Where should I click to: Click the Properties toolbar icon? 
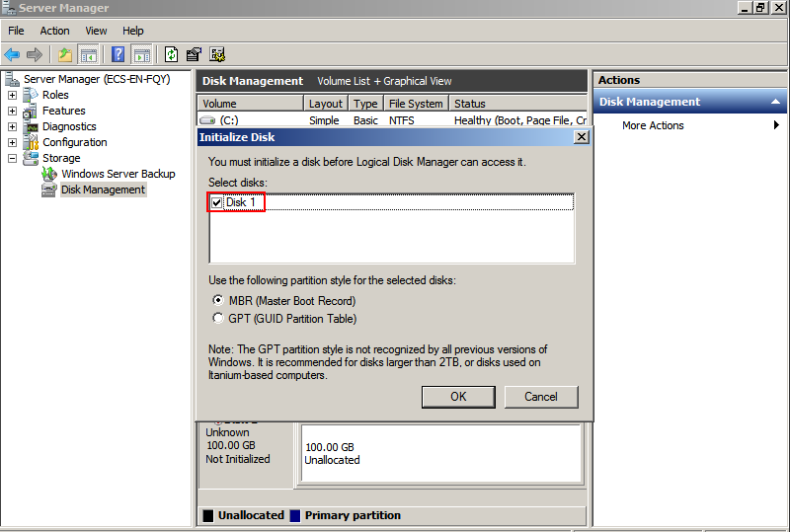[194, 54]
